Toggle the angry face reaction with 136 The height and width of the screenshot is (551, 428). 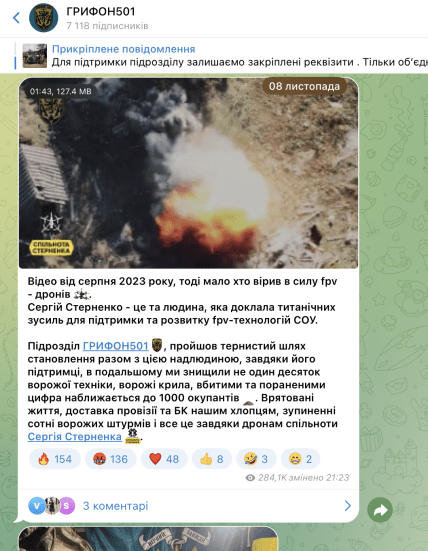pos(110,459)
